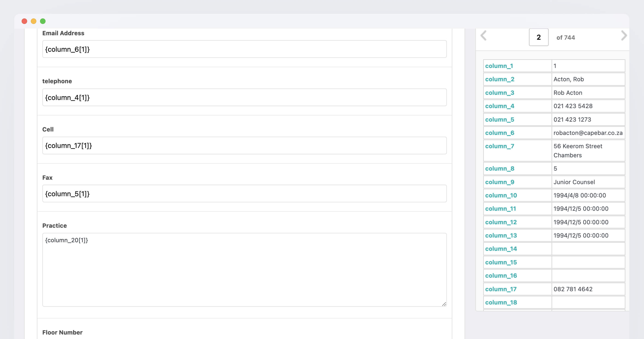Click the value '1994/4/8 00:00:00'
The width and height of the screenshot is (644, 339).
(x=580, y=195)
